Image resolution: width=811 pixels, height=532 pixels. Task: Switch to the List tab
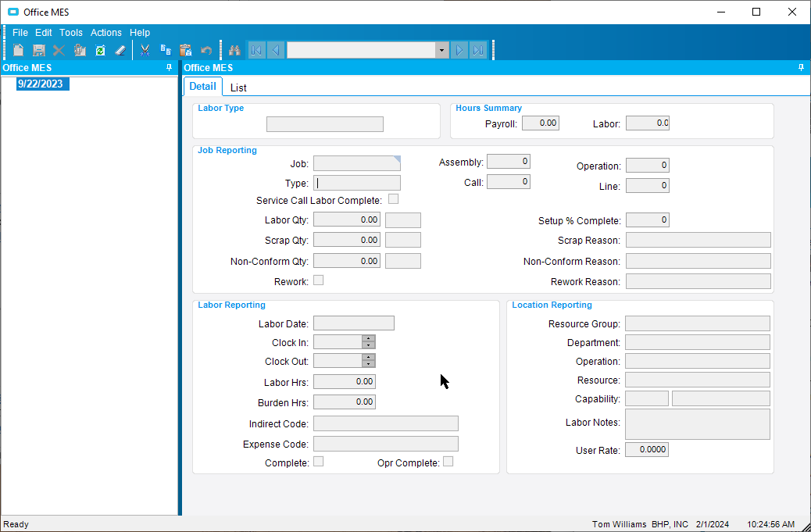tap(238, 87)
